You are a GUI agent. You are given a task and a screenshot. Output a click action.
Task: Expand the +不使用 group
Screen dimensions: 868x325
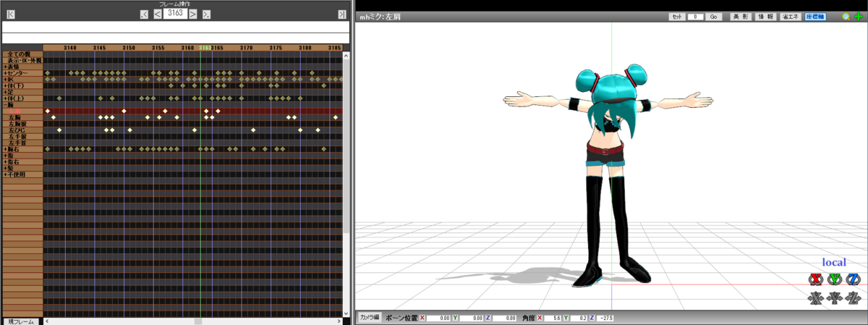22,174
